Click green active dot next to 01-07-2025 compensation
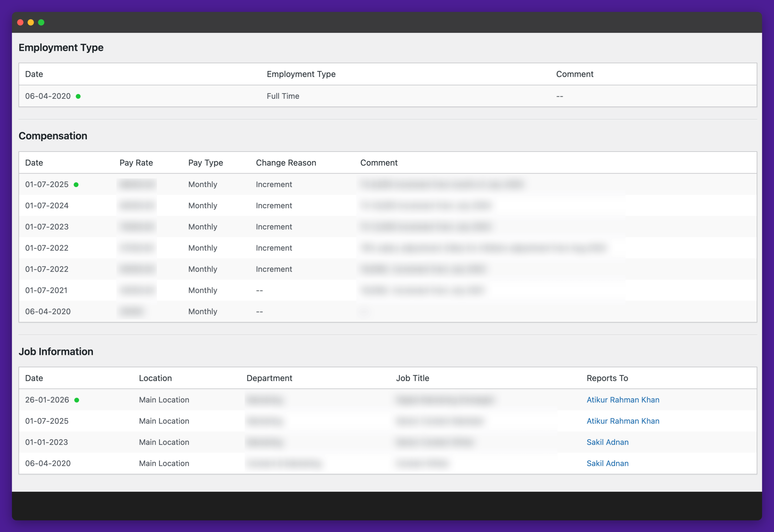 (76, 185)
